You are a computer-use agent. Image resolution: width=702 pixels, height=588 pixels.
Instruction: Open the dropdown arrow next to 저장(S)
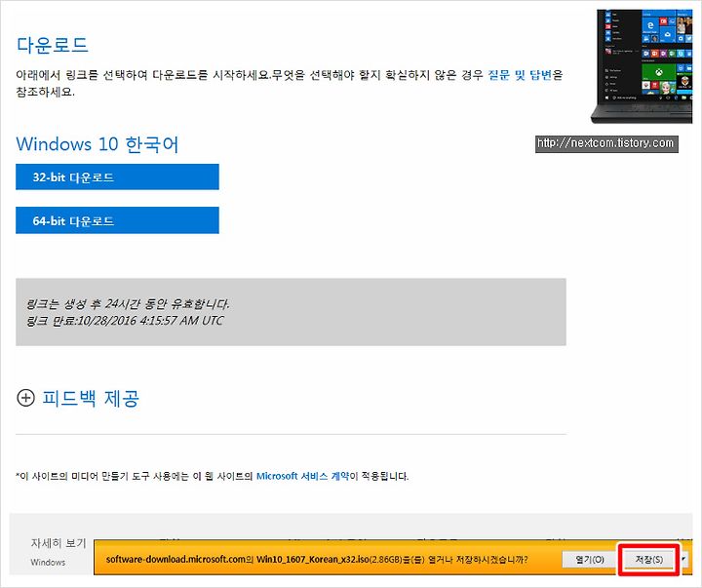coord(683,559)
